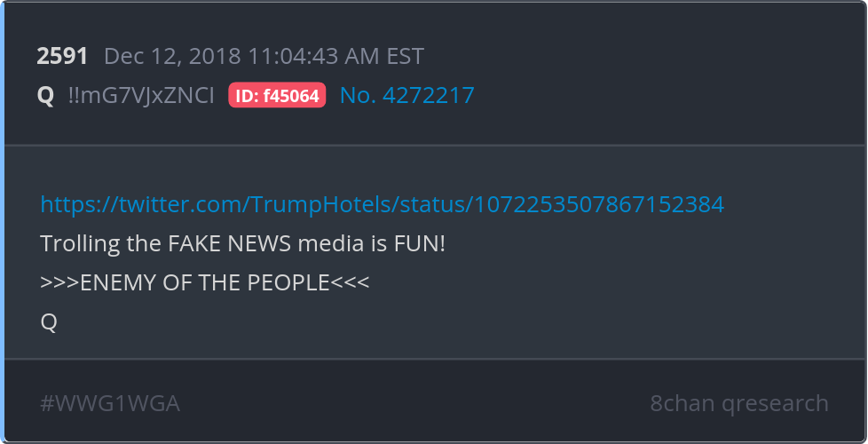Click the blue accent bar on left edge

point(2,222)
